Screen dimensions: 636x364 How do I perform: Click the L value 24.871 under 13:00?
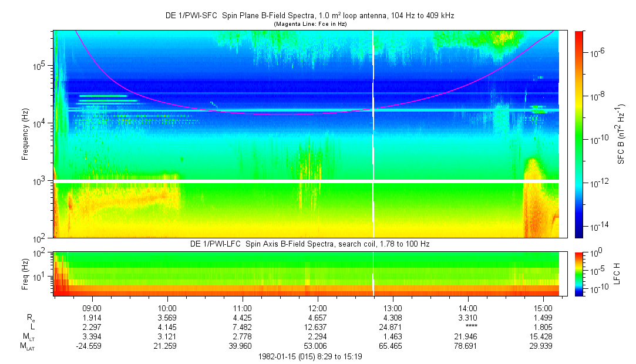pos(393,327)
